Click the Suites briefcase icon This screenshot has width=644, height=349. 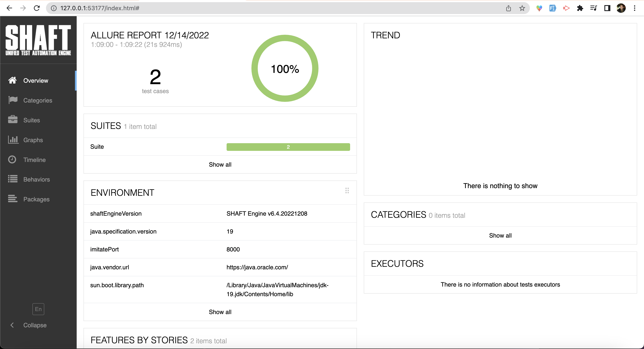coord(13,120)
